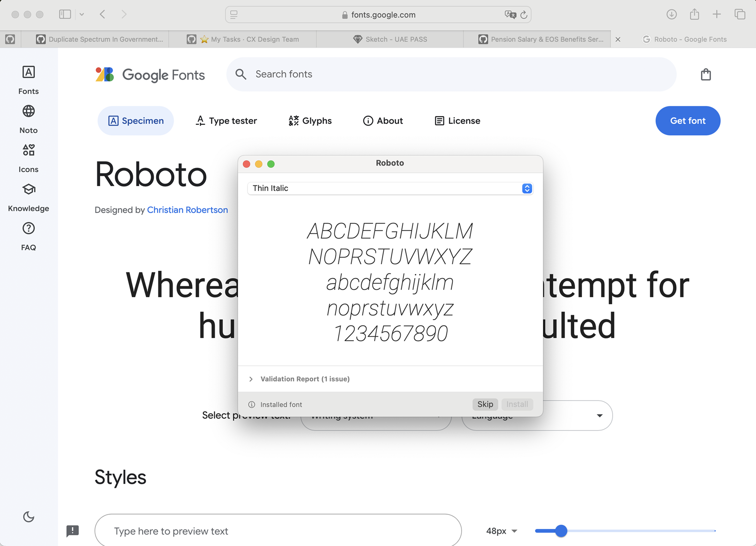Switch to Duplicate Spectrum In Government tab
Viewport: 756px width, 546px height.
[95, 39]
